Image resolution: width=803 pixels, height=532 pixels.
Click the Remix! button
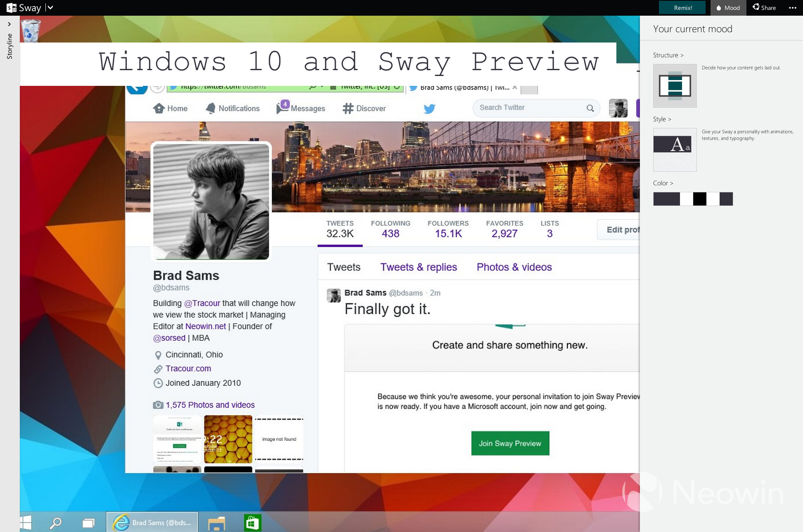tap(683, 8)
